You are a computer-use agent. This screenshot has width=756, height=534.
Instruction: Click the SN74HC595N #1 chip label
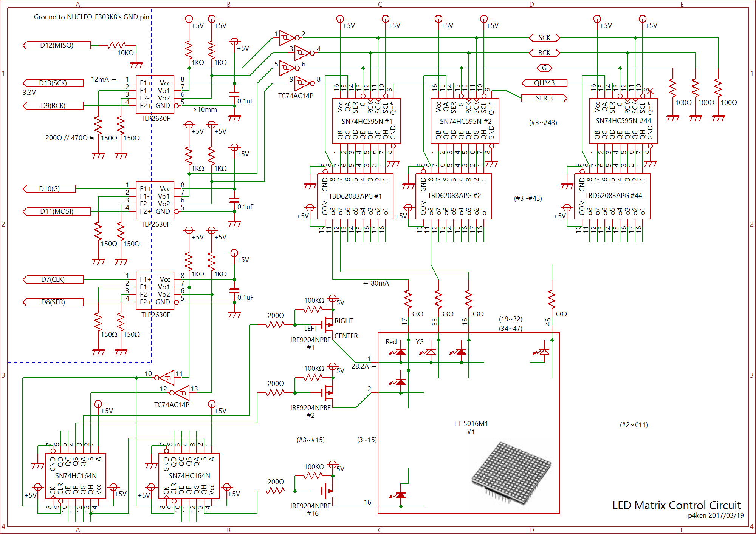tap(367, 122)
